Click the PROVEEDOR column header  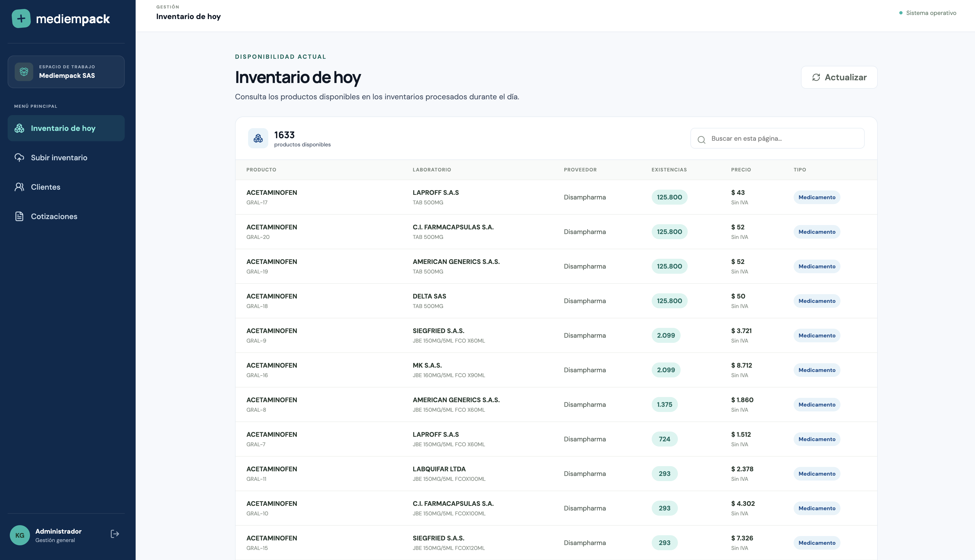(x=580, y=170)
